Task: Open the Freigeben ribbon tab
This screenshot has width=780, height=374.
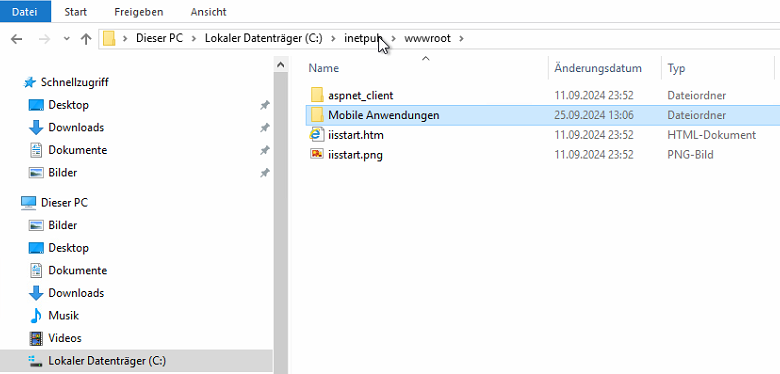Action: point(138,11)
